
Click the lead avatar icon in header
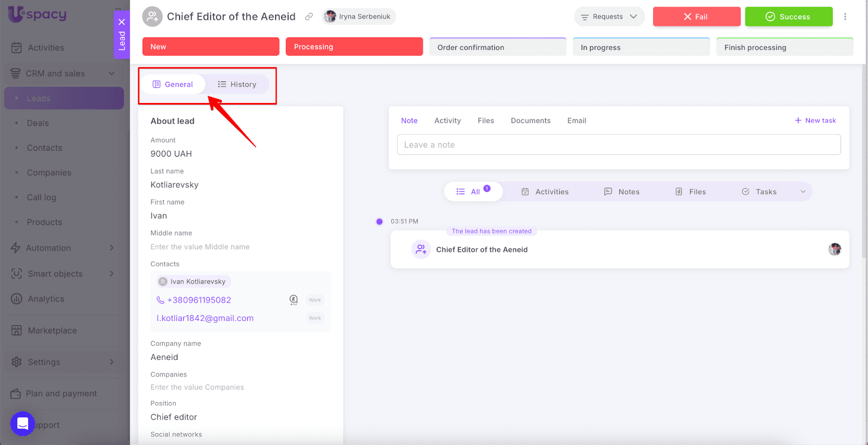pyautogui.click(x=152, y=17)
